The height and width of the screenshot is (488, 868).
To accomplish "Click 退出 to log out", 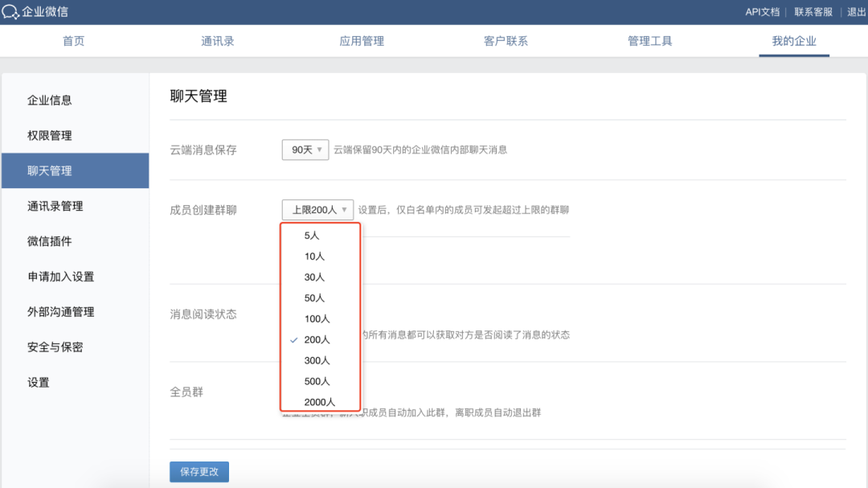I will tap(856, 12).
